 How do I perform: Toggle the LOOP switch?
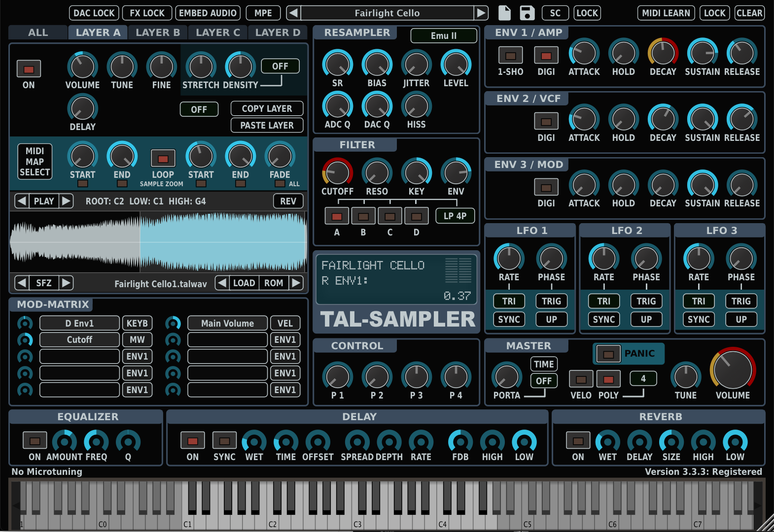point(163,159)
